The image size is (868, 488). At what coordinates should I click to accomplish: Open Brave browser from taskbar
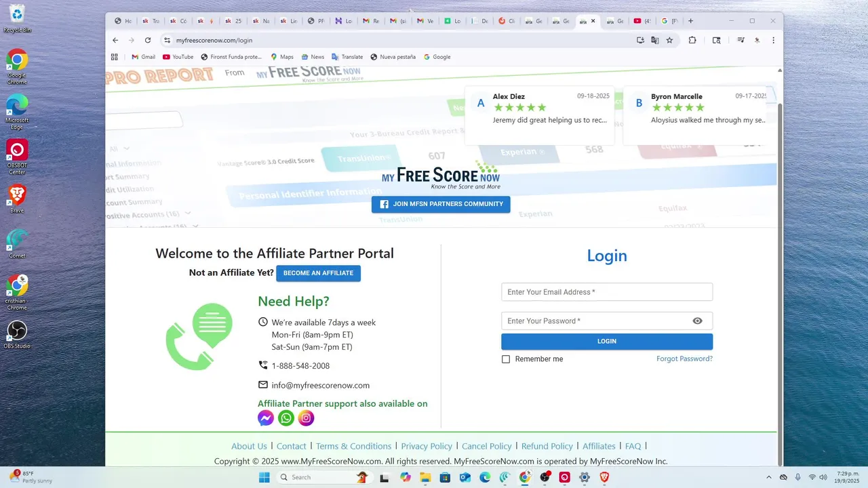click(604, 477)
